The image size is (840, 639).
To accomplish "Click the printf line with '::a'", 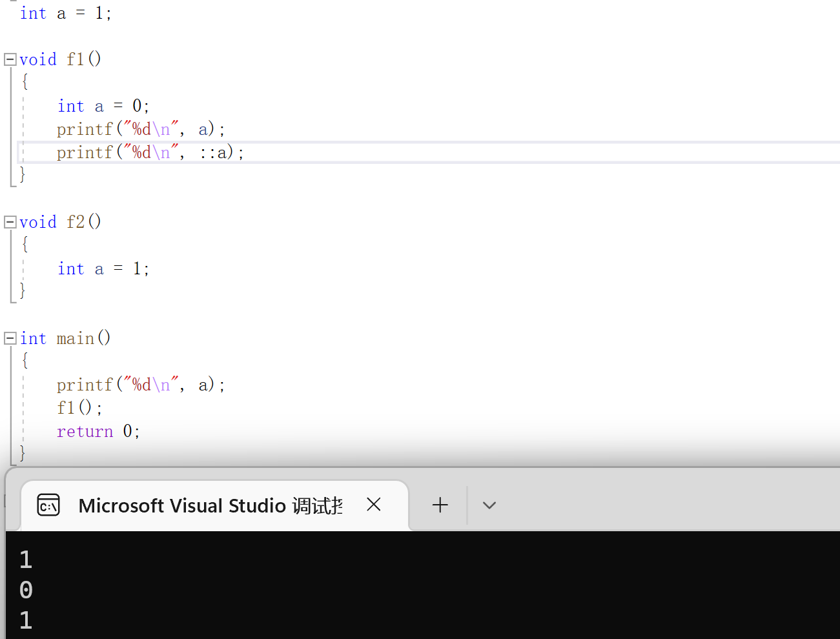I will click(150, 152).
